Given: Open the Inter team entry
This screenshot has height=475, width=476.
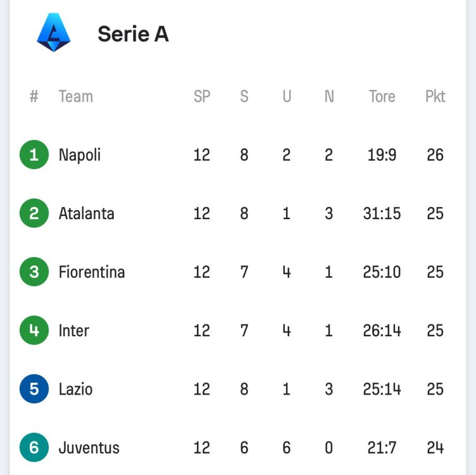Looking at the screenshot, I should click(74, 331).
